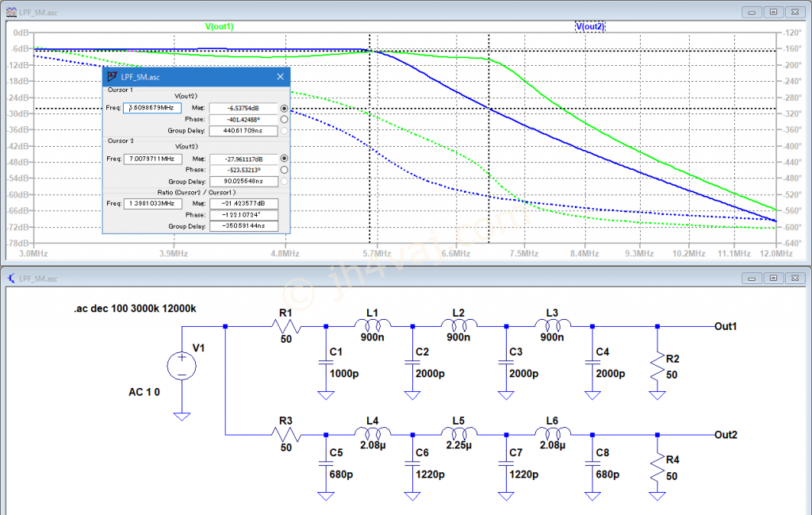812x515 pixels.
Task: Click the 2.25µ value of L5
Action: 459,445
